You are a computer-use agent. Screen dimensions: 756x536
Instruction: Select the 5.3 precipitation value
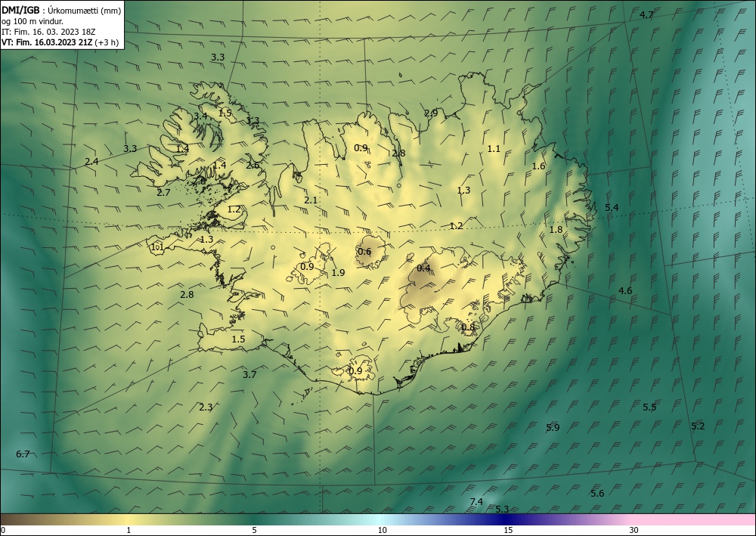(502, 510)
